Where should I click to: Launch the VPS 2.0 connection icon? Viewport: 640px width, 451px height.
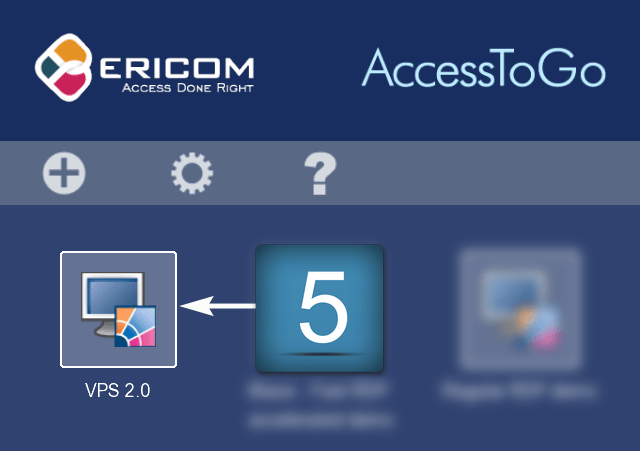point(118,309)
